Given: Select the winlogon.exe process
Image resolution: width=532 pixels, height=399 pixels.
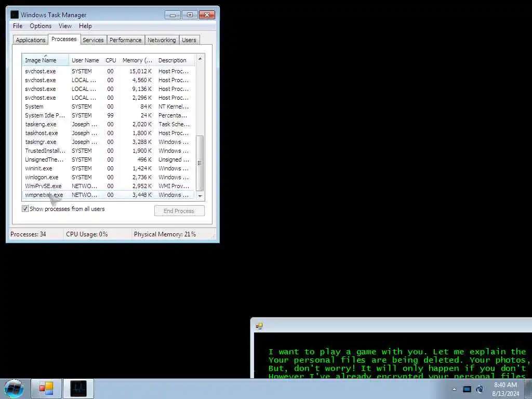Looking at the screenshot, I should coord(108,177).
